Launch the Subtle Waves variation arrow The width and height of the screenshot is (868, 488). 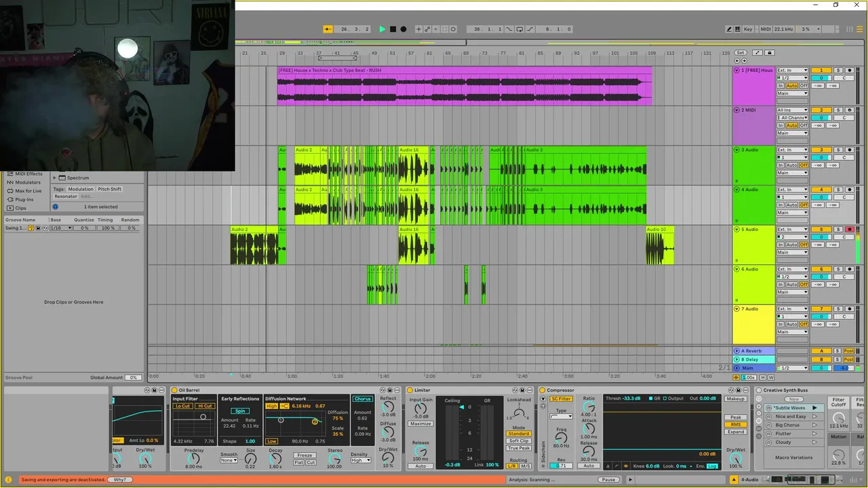[x=814, y=408]
